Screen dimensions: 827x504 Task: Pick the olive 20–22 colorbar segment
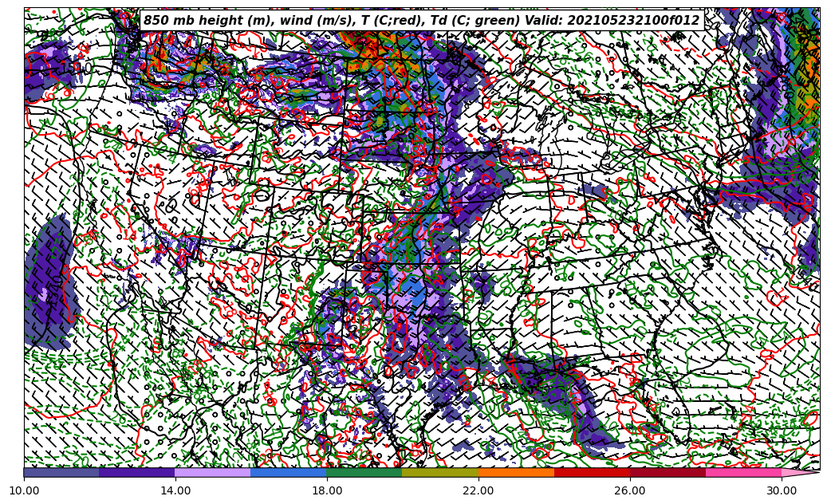pos(440,472)
